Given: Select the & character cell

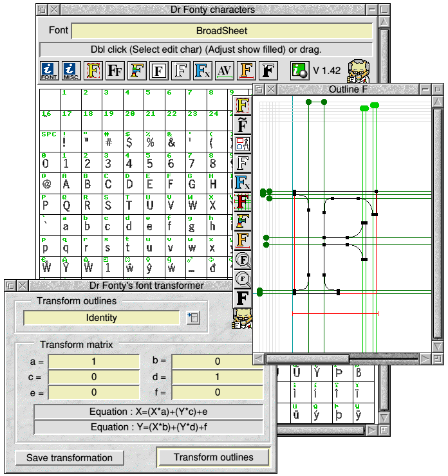Looking at the screenshot, I should [176, 142].
